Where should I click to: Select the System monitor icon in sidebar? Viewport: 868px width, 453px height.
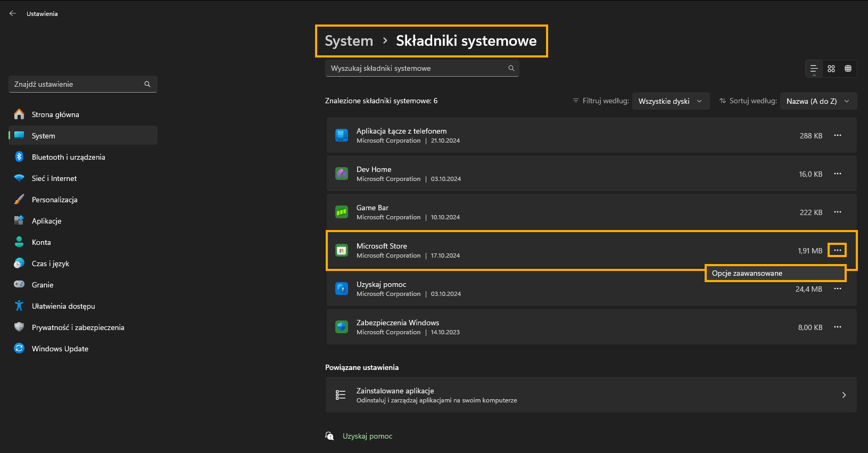pyautogui.click(x=19, y=135)
